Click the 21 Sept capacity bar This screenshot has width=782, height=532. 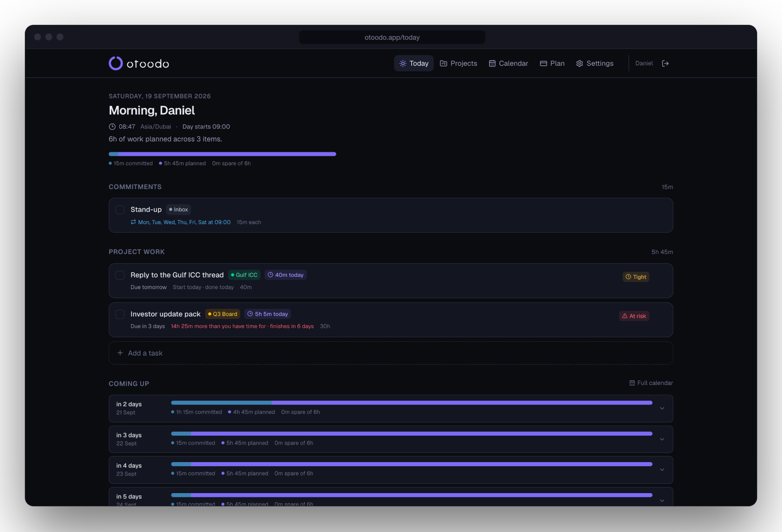[x=412, y=403]
